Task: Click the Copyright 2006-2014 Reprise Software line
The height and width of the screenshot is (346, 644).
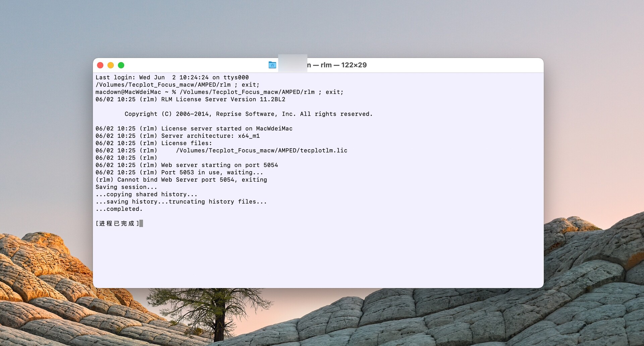Action: click(x=248, y=114)
